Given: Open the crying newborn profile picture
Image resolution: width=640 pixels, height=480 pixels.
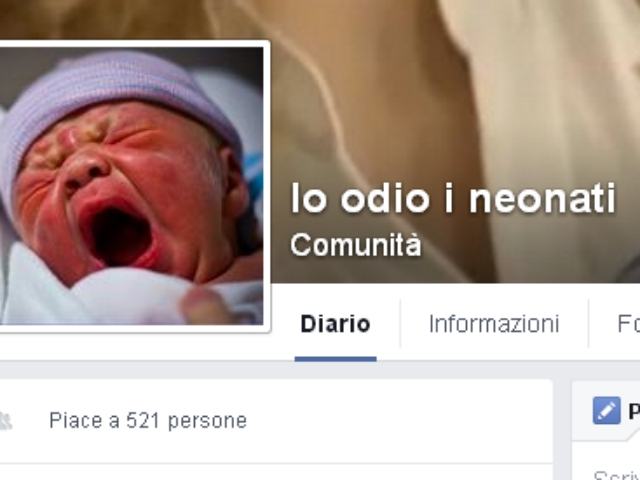Looking at the screenshot, I should tap(131, 186).
